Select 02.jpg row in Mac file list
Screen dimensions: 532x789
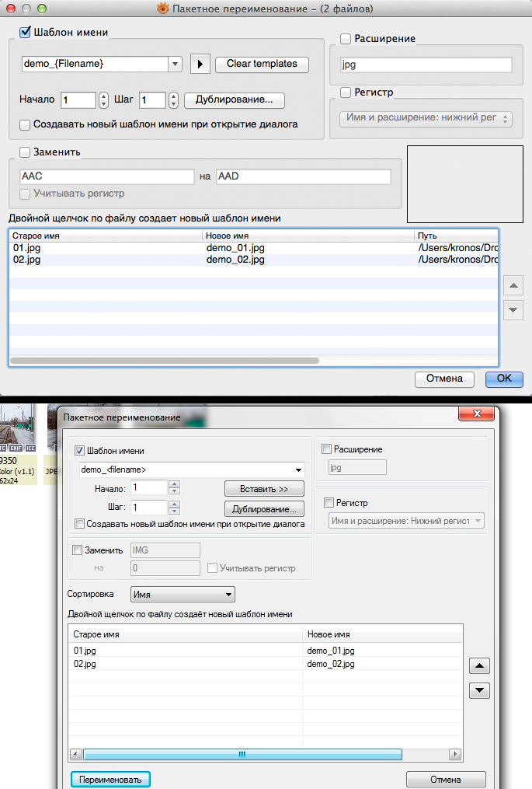[x=253, y=260]
